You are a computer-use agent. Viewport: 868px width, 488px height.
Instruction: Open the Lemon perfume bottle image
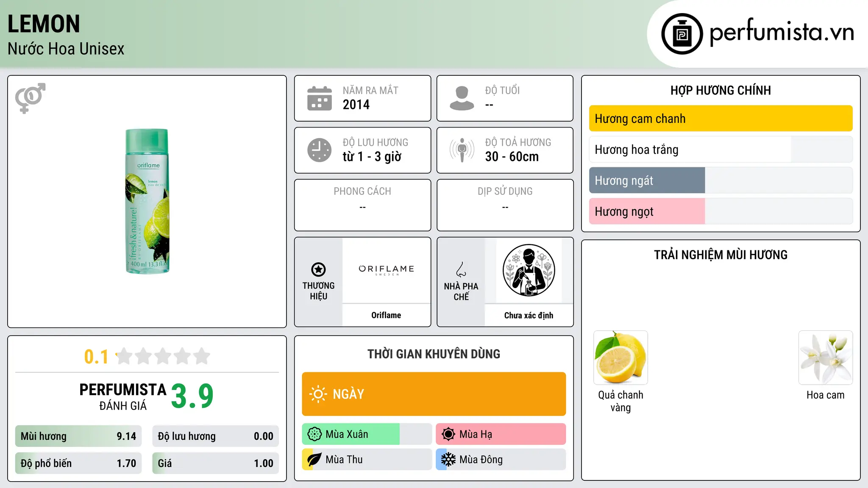tap(147, 201)
